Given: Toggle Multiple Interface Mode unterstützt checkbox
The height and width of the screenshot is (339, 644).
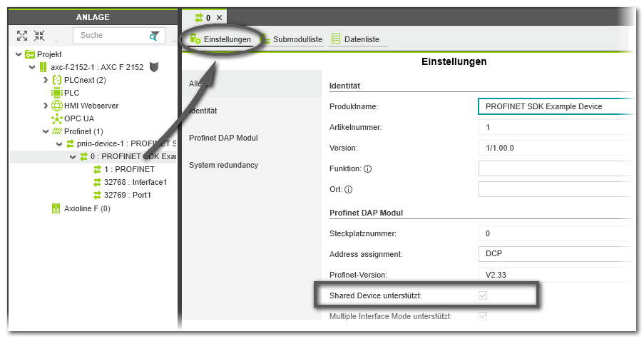Looking at the screenshot, I should [483, 315].
